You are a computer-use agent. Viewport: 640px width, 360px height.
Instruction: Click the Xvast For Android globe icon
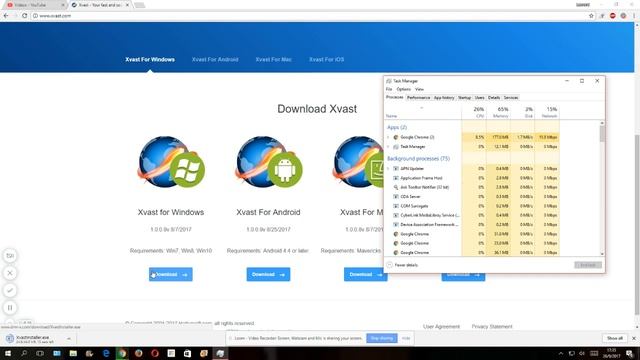pos(269,162)
